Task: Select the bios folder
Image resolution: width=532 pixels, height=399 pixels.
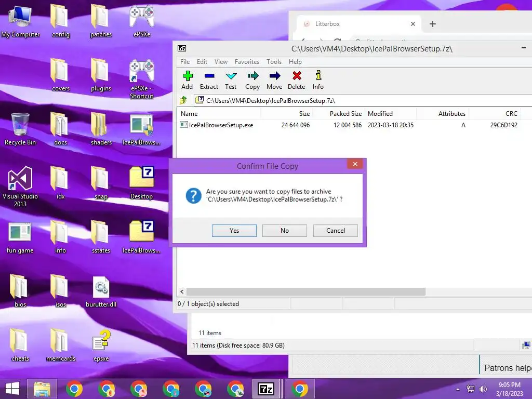Action: pyautogui.click(x=20, y=292)
